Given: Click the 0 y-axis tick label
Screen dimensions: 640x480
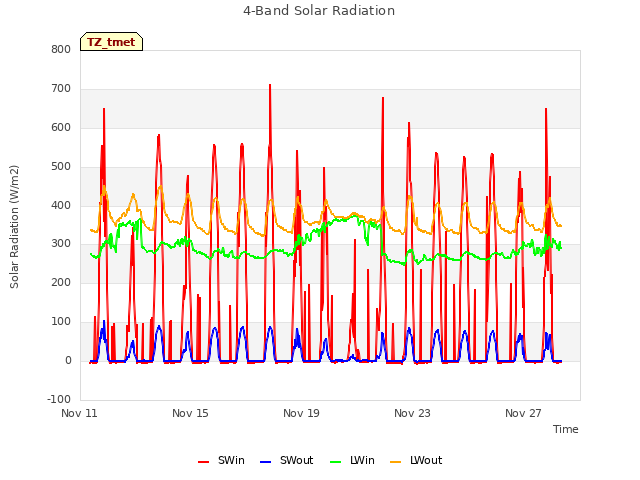Looking at the screenshot, I should click(x=68, y=361).
